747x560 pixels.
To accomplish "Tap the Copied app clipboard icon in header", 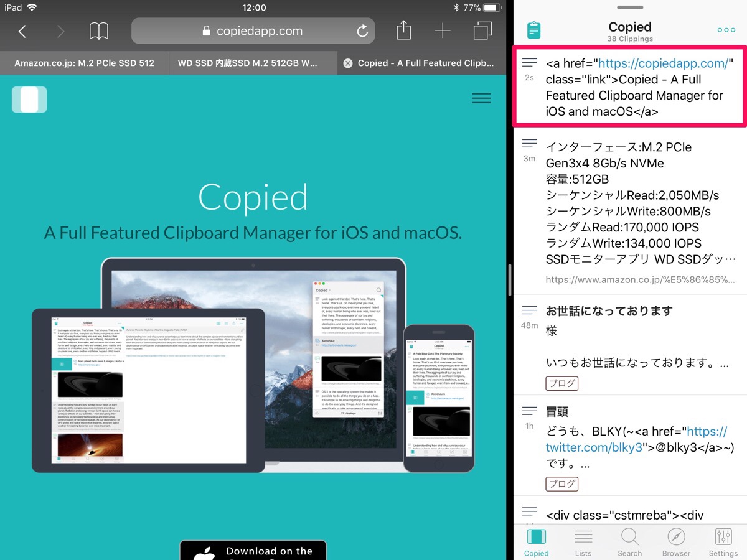I will (533, 30).
